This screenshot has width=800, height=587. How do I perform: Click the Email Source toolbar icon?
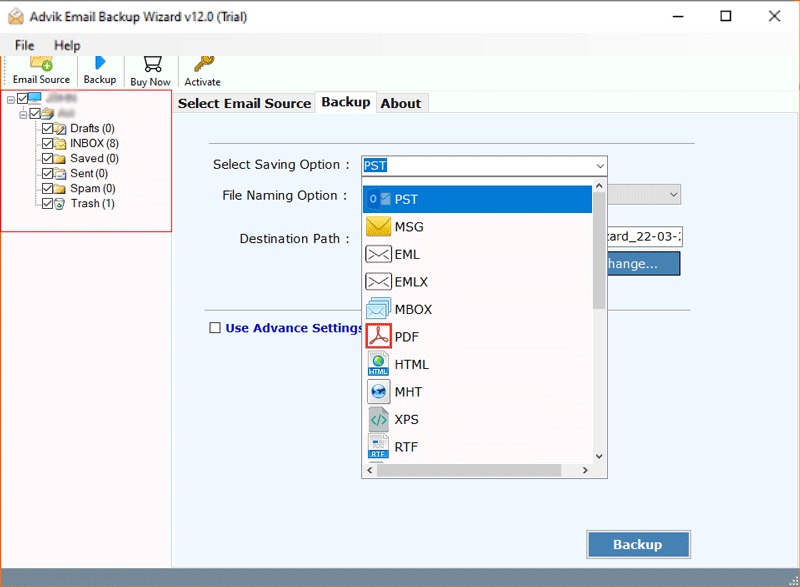click(x=41, y=64)
